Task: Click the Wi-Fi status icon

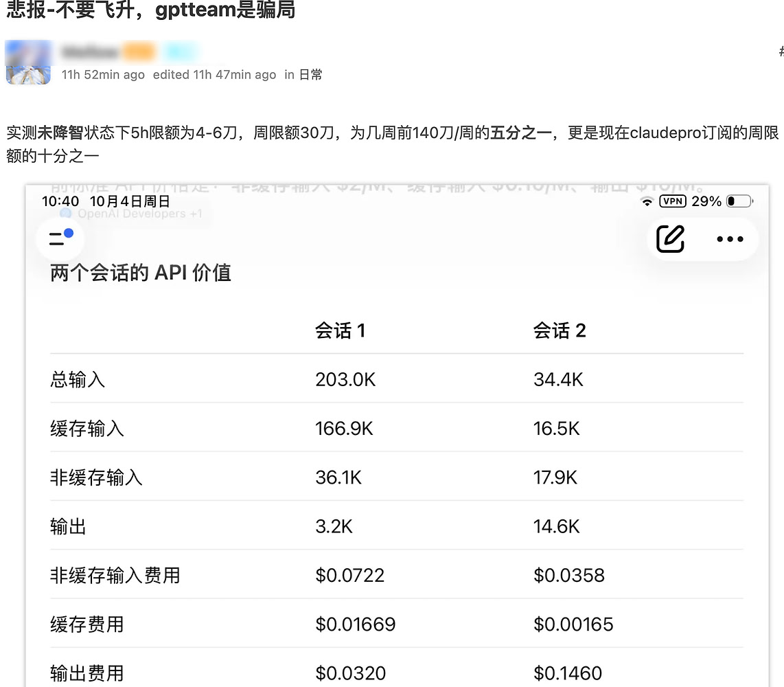Action: tap(647, 202)
